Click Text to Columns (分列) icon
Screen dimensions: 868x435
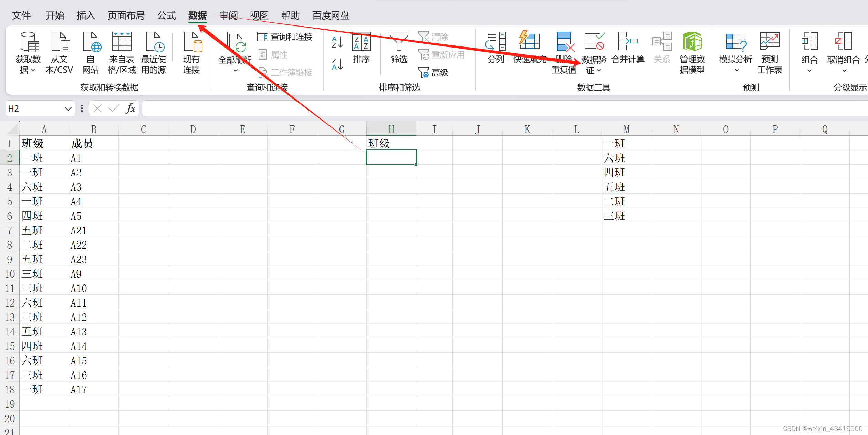(495, 42)
